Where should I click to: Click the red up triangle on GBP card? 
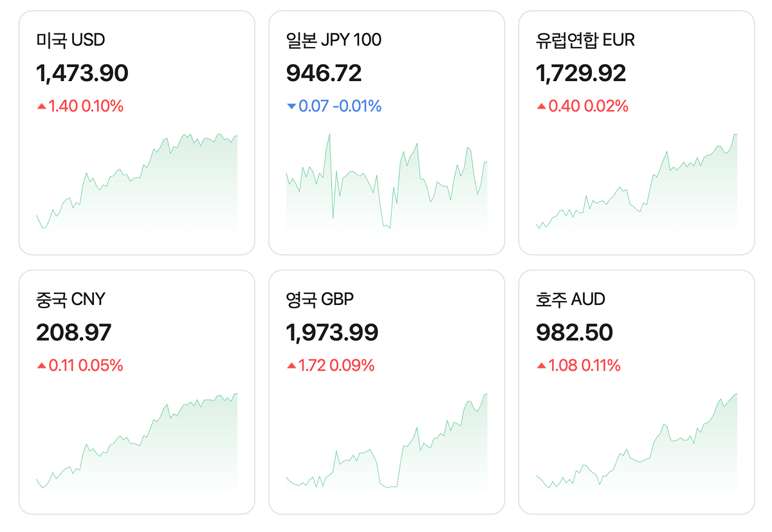click(291, 366)
